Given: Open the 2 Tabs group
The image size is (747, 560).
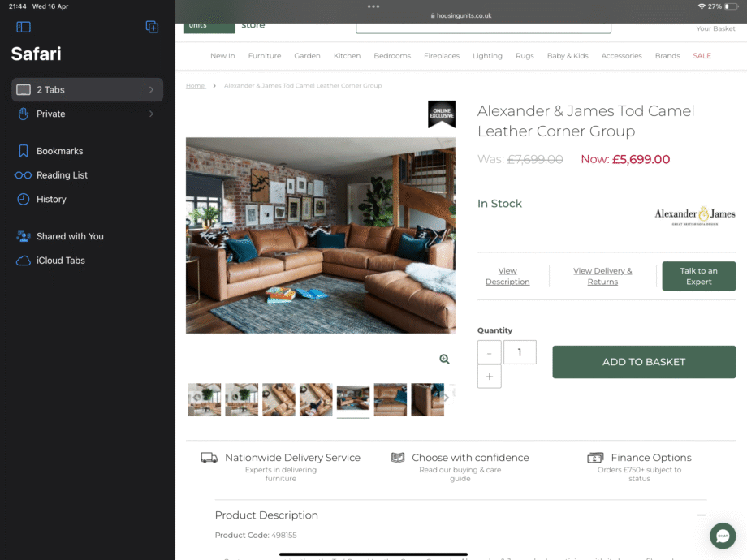Looking at the screenshot, I should coord(87,89).
